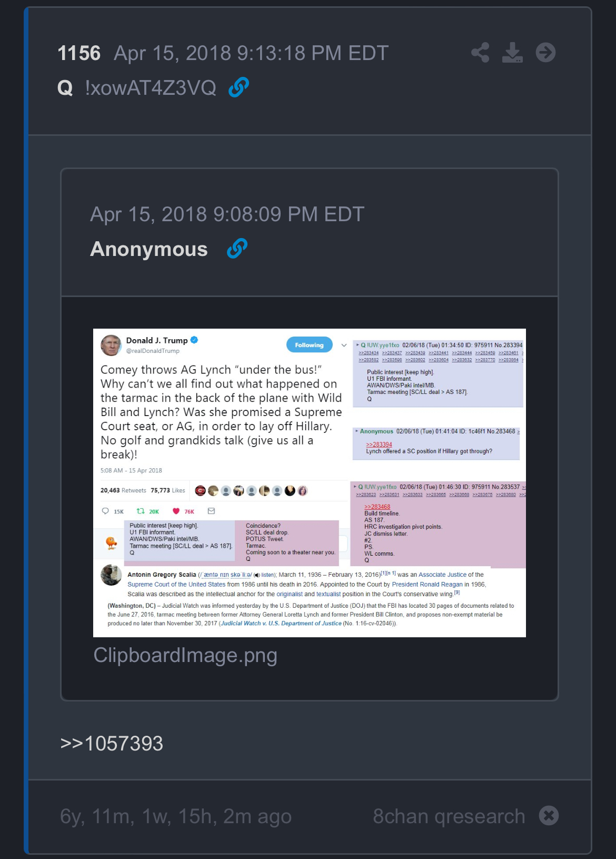Click the tweet reply bubble icon
Image resolution: width=616 pixels, height=859 pixels.
105,511
